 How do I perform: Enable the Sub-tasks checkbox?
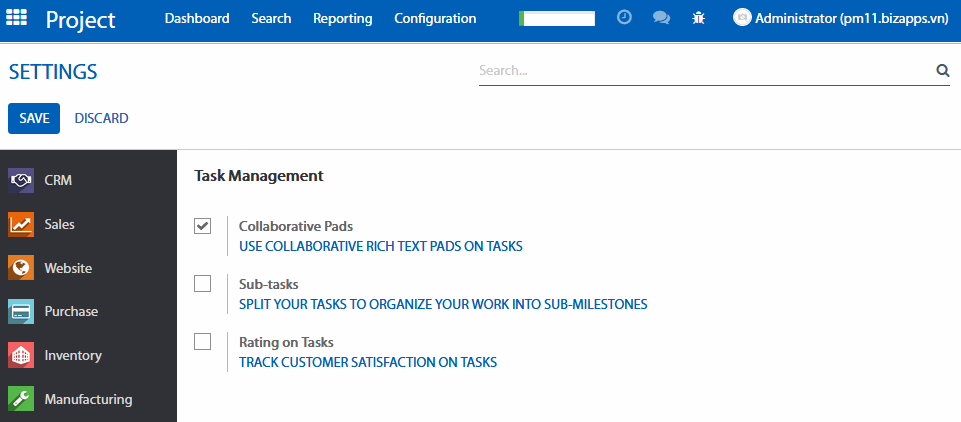[x=203, y=284]
